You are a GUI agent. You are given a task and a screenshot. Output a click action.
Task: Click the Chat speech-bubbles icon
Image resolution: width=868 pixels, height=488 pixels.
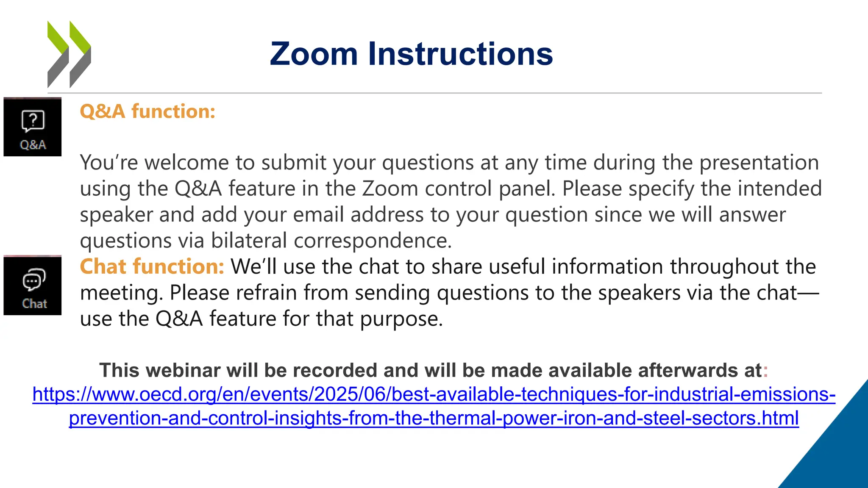pyautogui.click(x=33, y=280)
